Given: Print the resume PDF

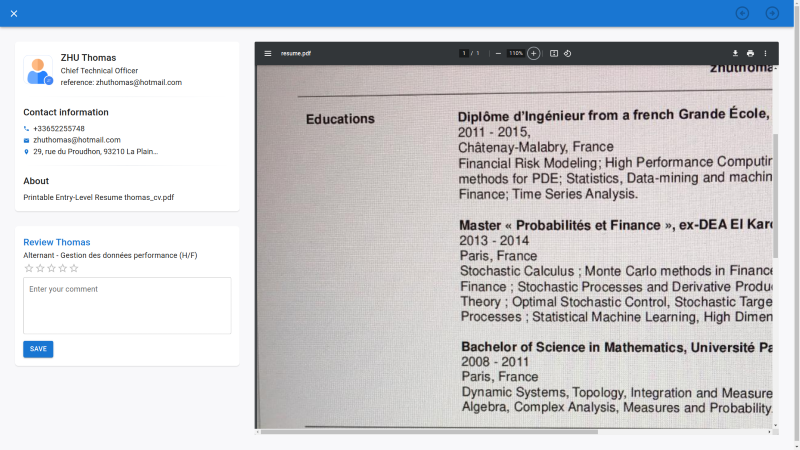Looking at the screenshot, I should [x=750, y=53].
